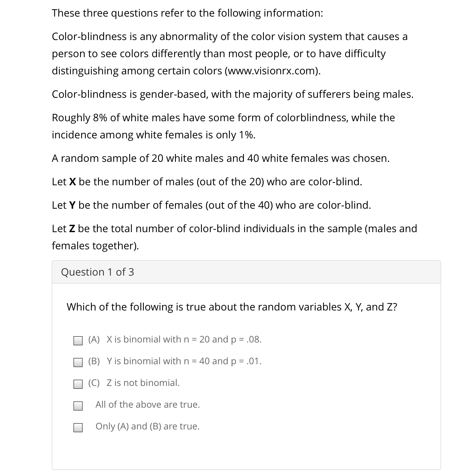Image resolution: width=476 pixels, height=476 pixels.
Task: Select option text 'Y is binomial with n = 40'
Action: [x=174, y=362]
